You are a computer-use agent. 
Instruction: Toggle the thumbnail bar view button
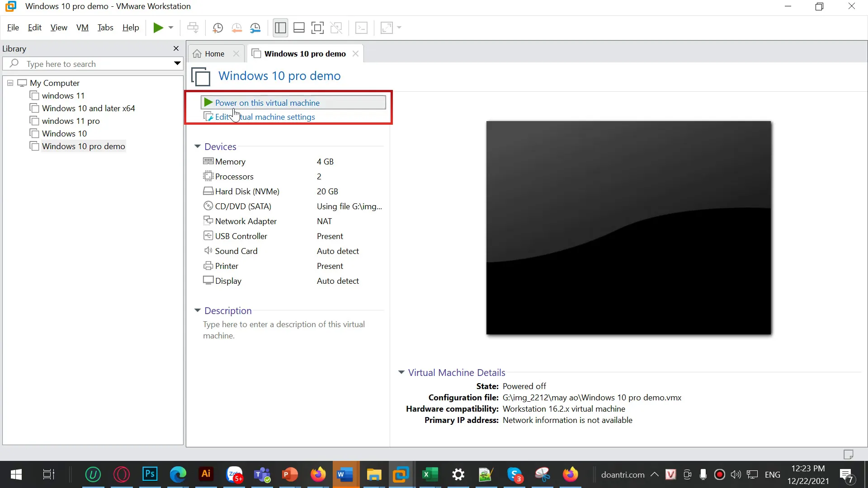click(299, 28)
